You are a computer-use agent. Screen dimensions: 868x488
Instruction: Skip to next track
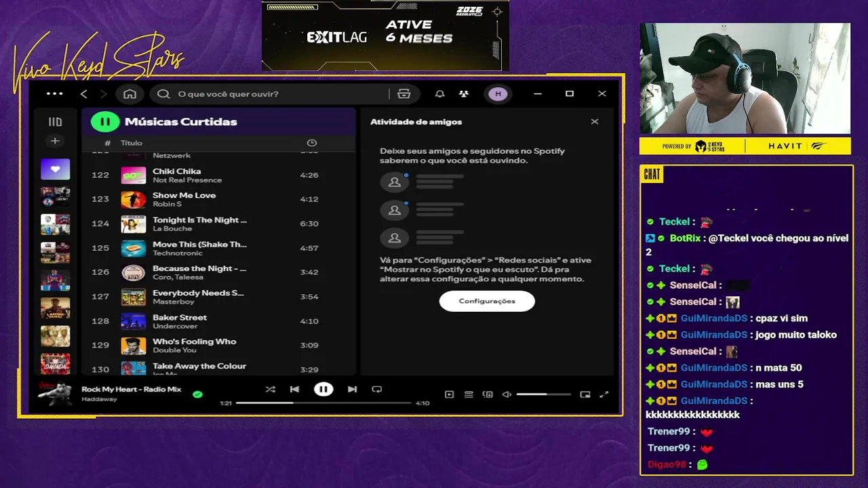pyautogui.click(x=352, y=389)
